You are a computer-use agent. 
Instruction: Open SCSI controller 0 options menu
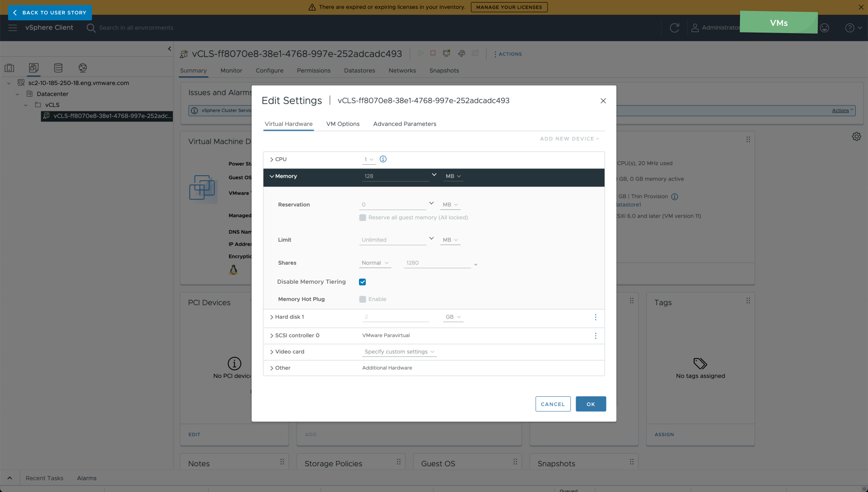point(595,336)
